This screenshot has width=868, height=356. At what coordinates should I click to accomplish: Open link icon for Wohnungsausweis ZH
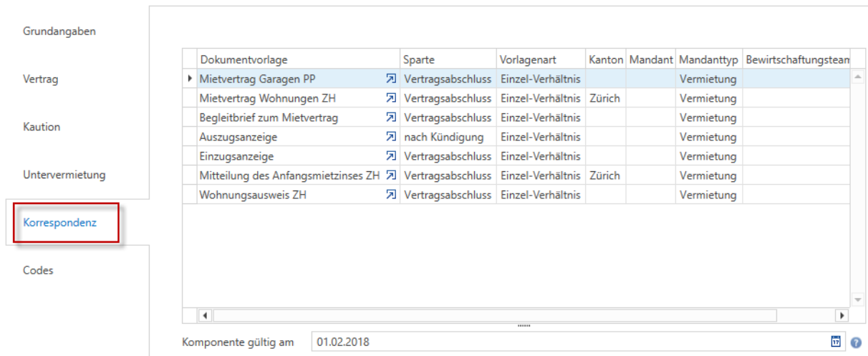pyautogui.click(x=390, y=195)
